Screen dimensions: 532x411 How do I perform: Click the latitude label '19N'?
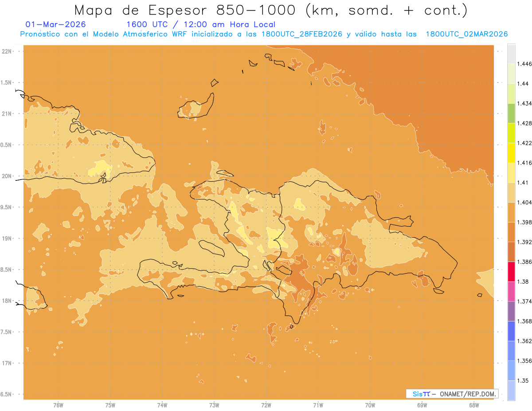pyautogui.click(x=6, y=239)
